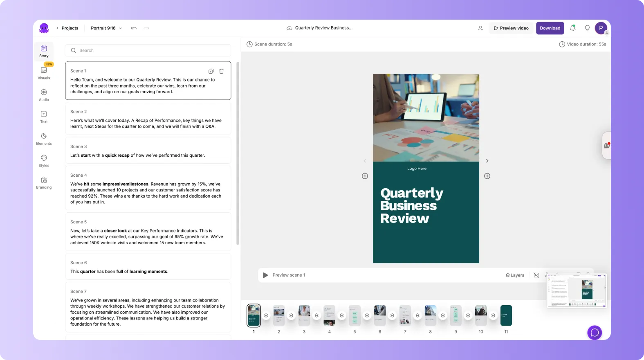
Task: Open the Portrait 9:16 aspect ratio dropdown
Action: 106,28
